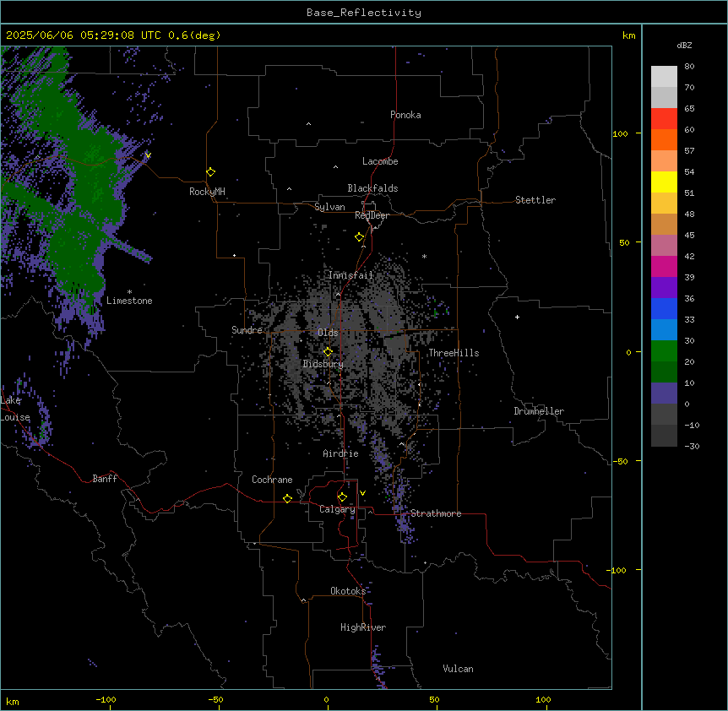Select the 45 value in dBZ legend
The image size is (728, 711).
pos(689,236)
